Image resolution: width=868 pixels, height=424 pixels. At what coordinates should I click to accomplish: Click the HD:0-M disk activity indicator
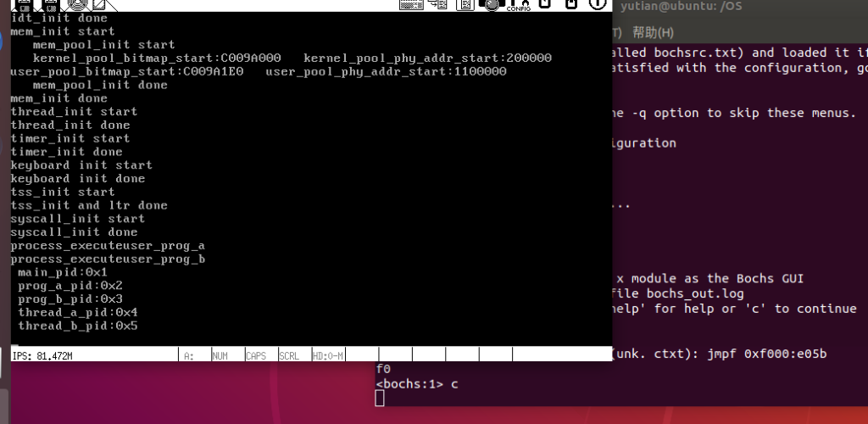327,355
